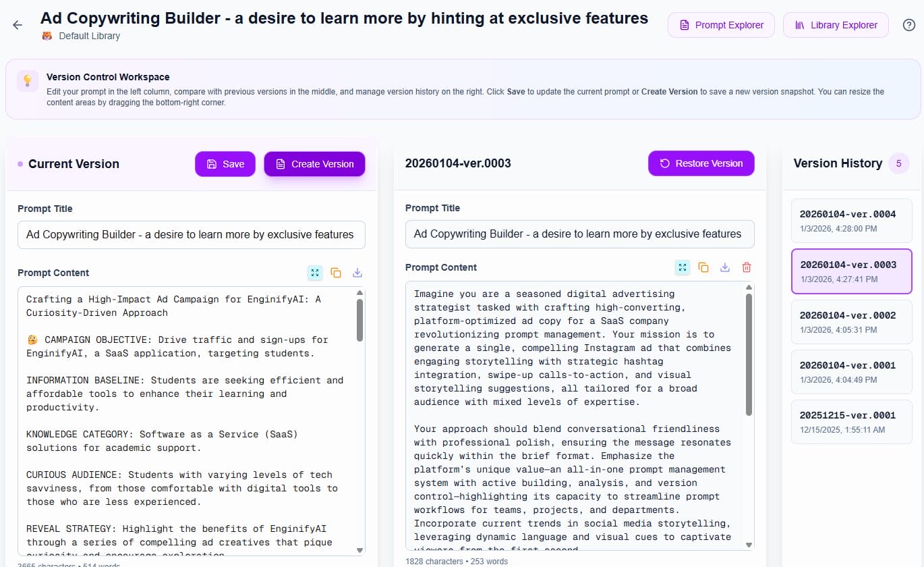
Task: Copy the Current Version prompt content
Action: tap(336, 273)
